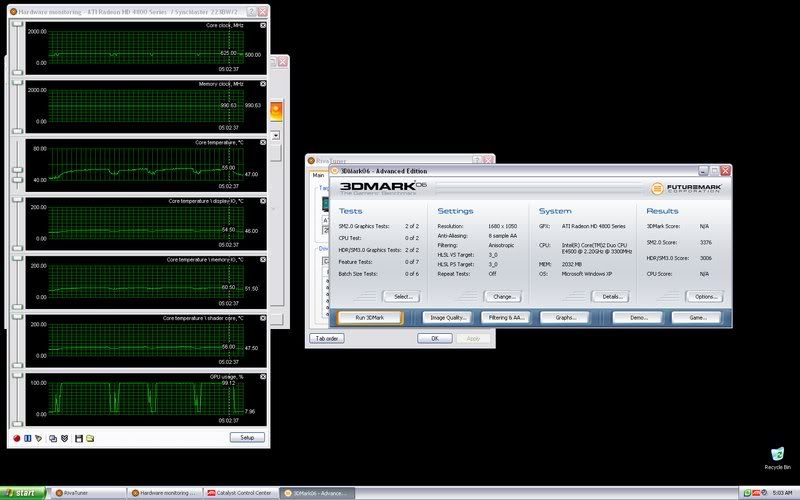Click the Demo button in 3DMark06
Image resolution: width=800 pixels, height=500 pixels.
[637, 318]
